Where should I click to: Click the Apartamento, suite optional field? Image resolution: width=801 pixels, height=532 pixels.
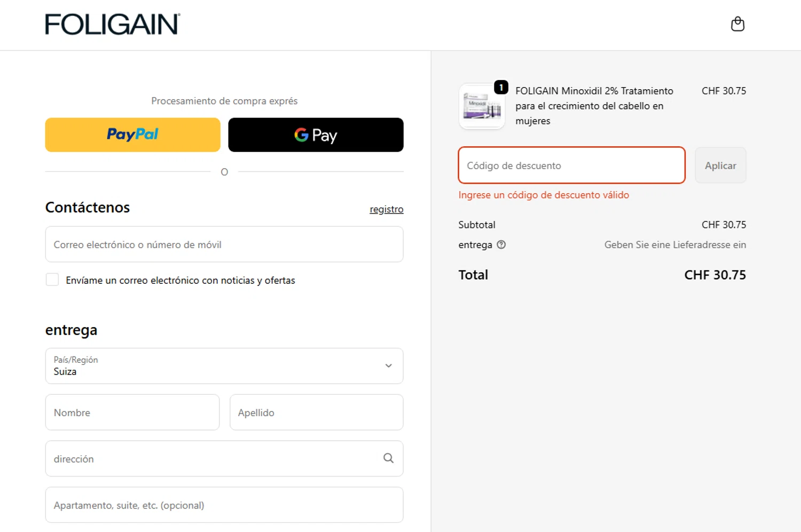click(224, 505)
